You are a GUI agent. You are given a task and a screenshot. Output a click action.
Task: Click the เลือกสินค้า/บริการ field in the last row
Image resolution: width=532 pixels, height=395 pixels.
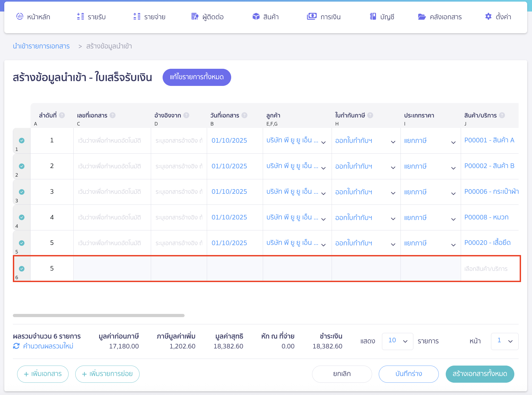(x=486, y=269)
